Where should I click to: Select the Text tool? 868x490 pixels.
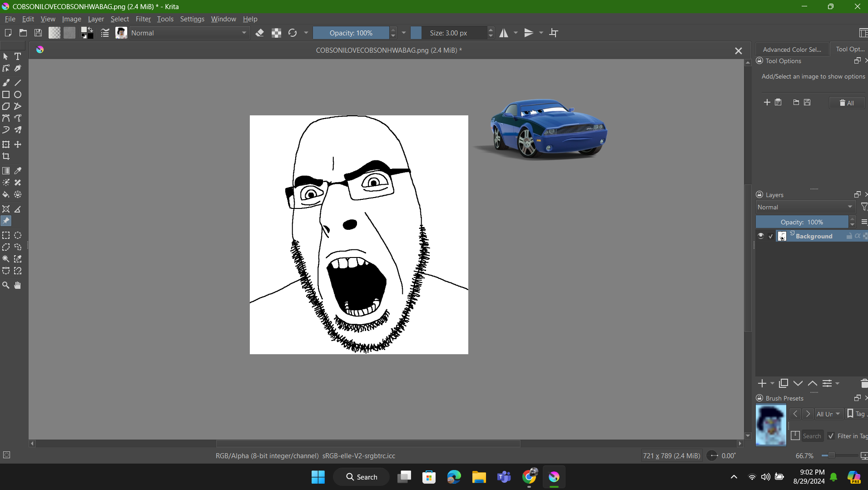[x=18, y=56]
